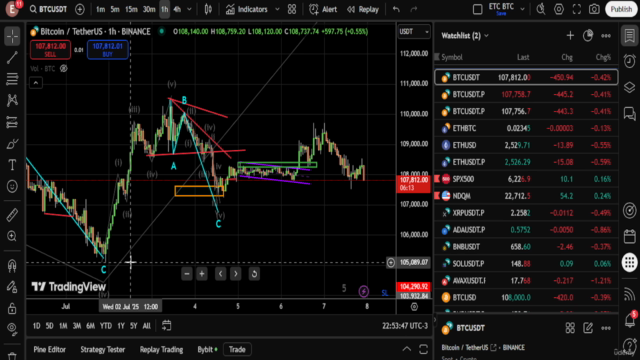
Task: Create a new Alert
Action: pos(323,9)
